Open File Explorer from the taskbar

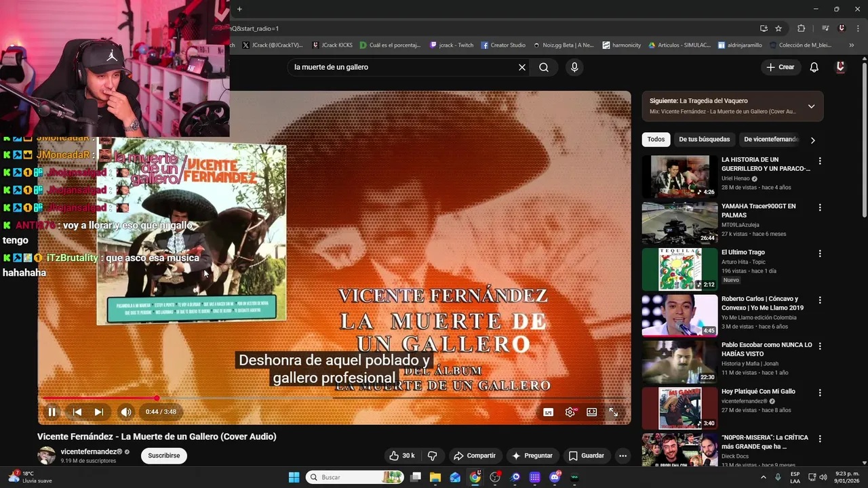435,477
